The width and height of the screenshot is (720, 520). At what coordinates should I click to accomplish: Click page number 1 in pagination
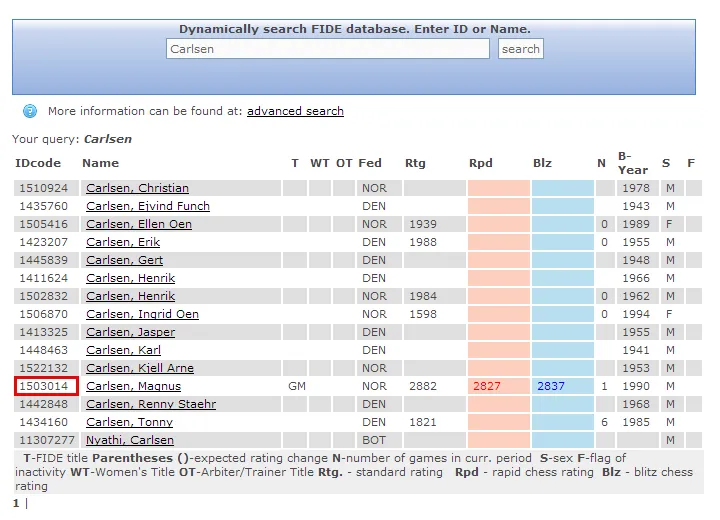(16, 503)
